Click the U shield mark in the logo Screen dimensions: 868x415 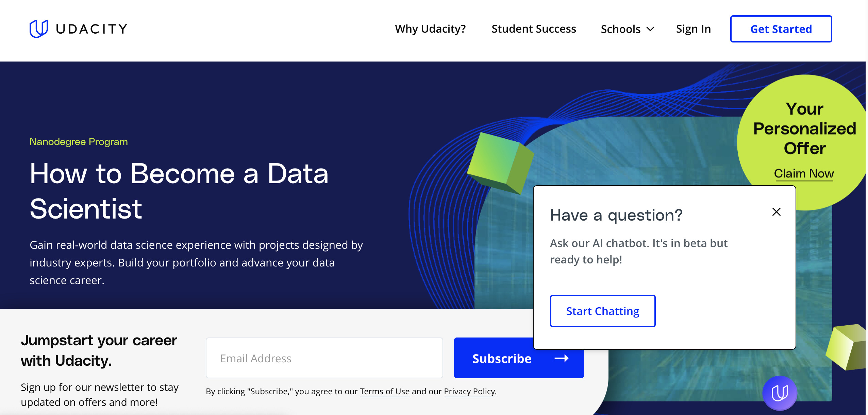point(38,29)
